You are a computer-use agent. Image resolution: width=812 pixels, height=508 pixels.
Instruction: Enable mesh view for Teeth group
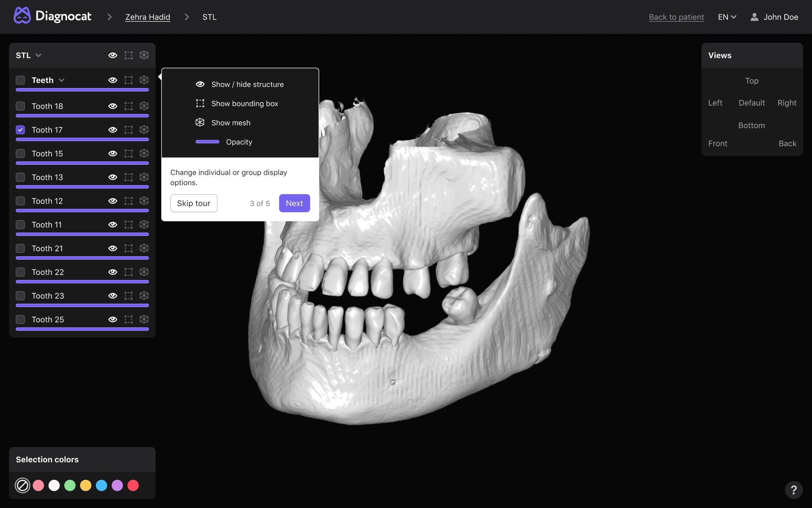(144, 80)
